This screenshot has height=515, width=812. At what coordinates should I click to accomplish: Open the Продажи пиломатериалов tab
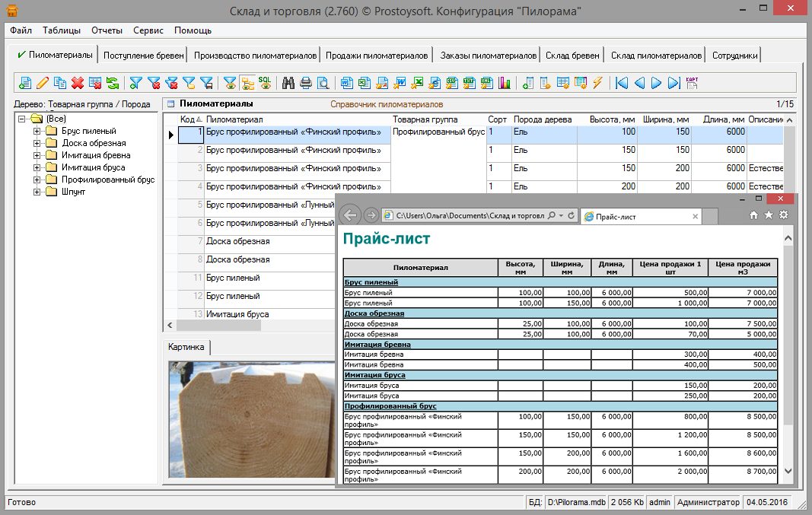click(377, 56)
